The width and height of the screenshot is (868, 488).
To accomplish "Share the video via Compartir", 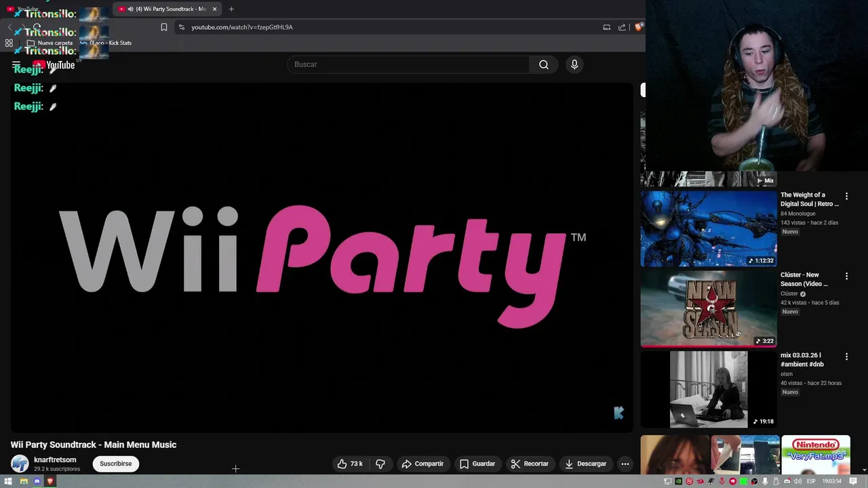I will tap(422, 464).
